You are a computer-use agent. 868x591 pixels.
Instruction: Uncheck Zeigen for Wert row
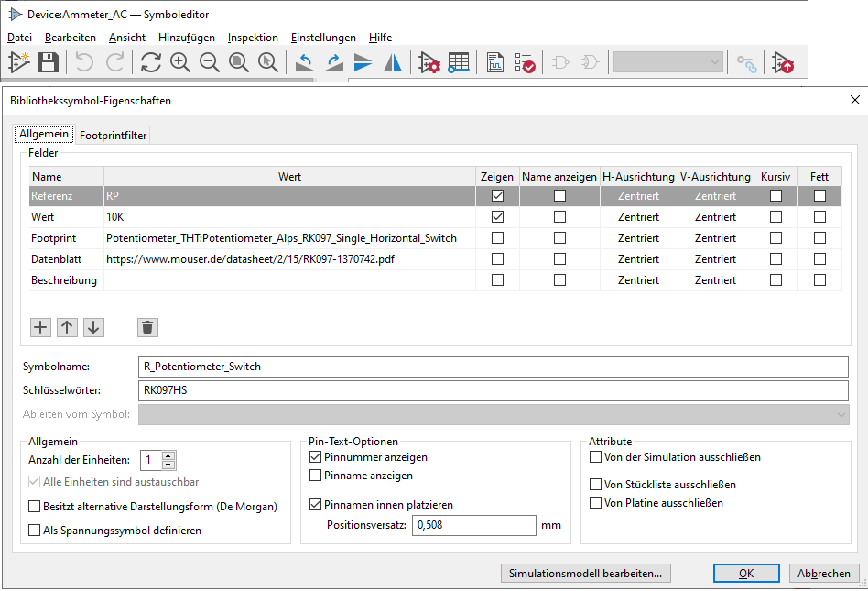click(498, 216)
